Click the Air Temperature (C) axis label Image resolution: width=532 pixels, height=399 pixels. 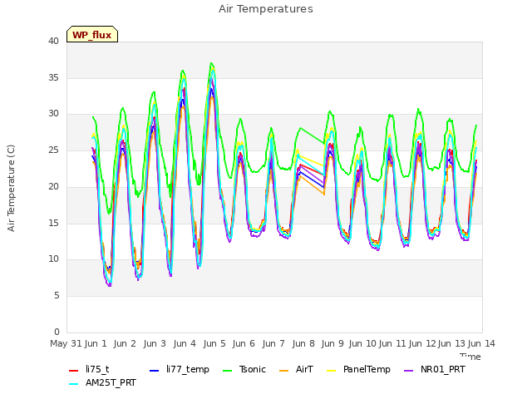pos(11,188)
